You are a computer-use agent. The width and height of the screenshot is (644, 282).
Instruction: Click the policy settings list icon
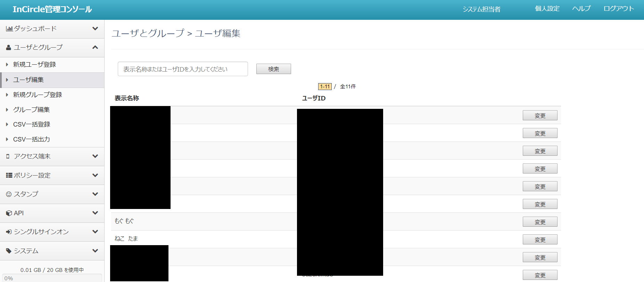tap(9, 175)
